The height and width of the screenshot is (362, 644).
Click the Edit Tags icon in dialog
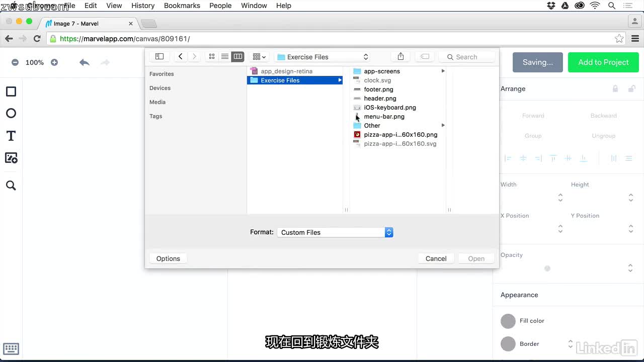pos(425,57)
